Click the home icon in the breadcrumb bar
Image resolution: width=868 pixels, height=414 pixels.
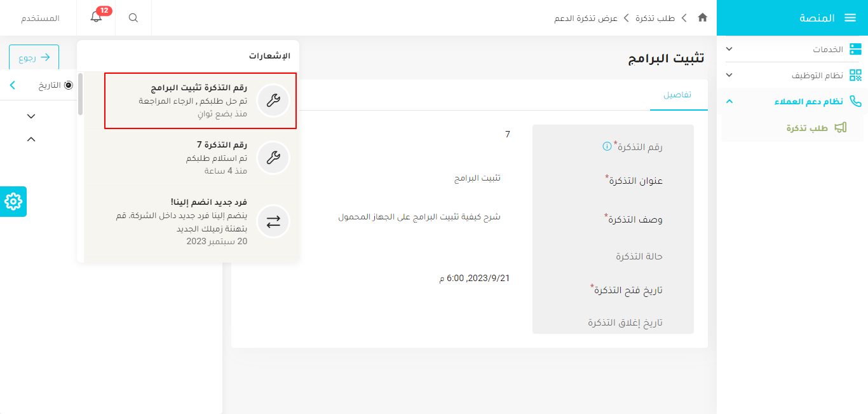[702, 18]
